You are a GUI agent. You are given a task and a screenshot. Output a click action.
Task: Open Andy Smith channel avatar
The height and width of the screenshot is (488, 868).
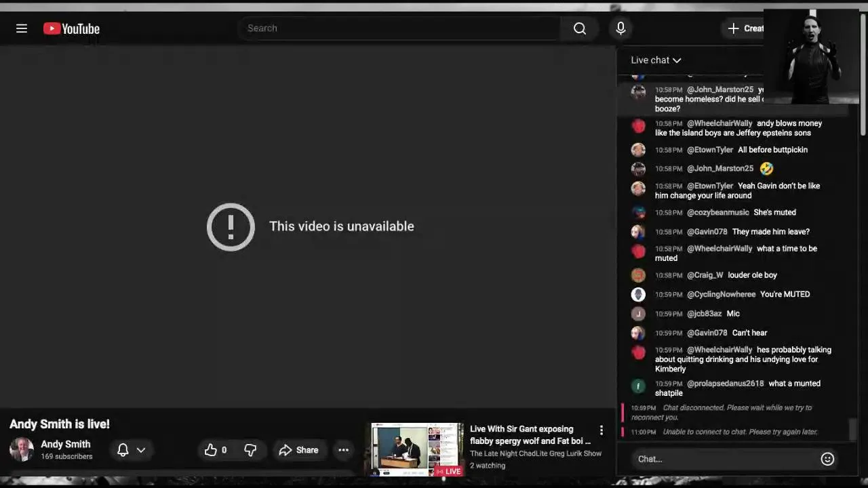(x=21, y=449)
